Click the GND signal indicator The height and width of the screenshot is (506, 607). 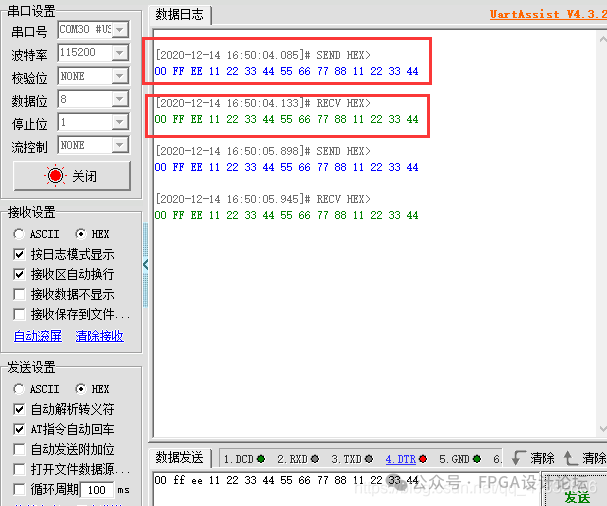[459, 459]
